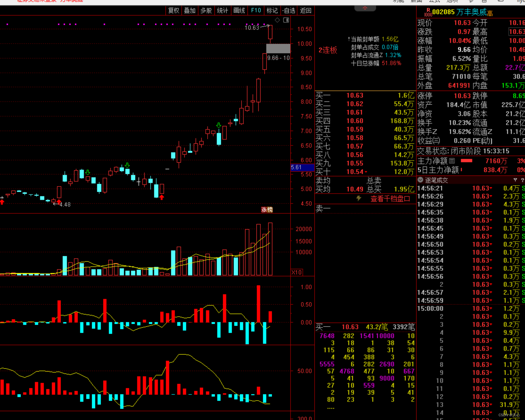Open the filter funnel in 逐笔成交 header

click(515, 180)
